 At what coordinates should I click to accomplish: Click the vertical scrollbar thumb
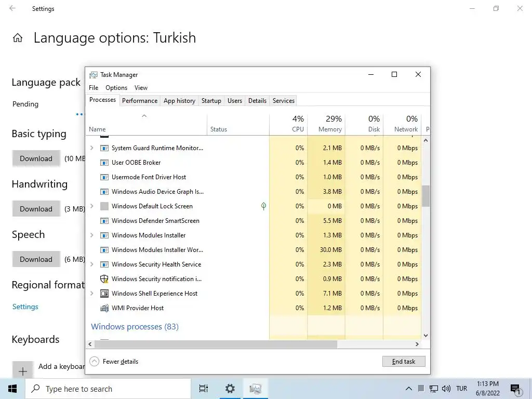coord(426,196)
